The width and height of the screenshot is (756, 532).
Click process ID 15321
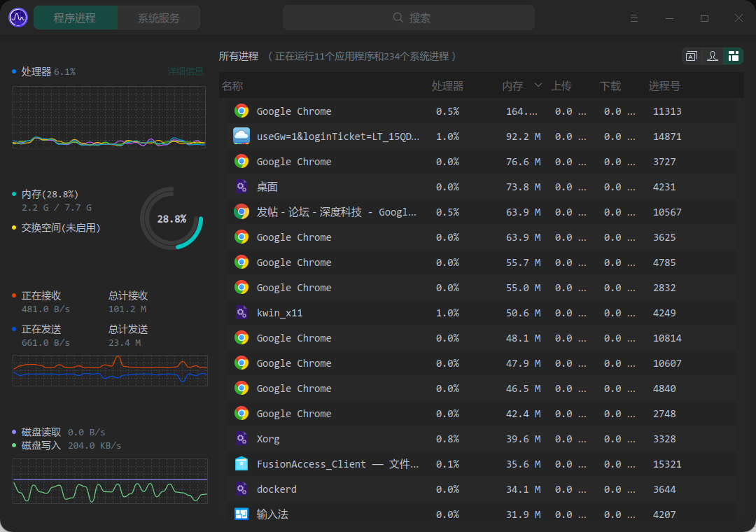click(667, 464)
